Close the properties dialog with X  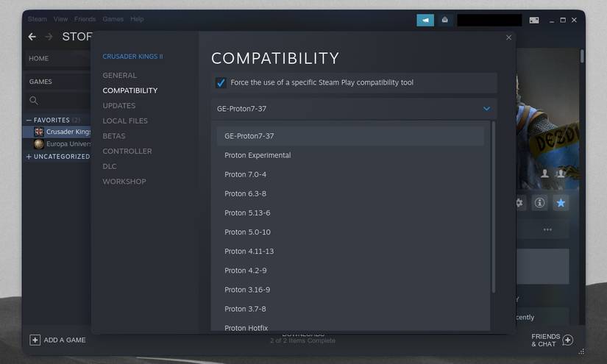508,38
